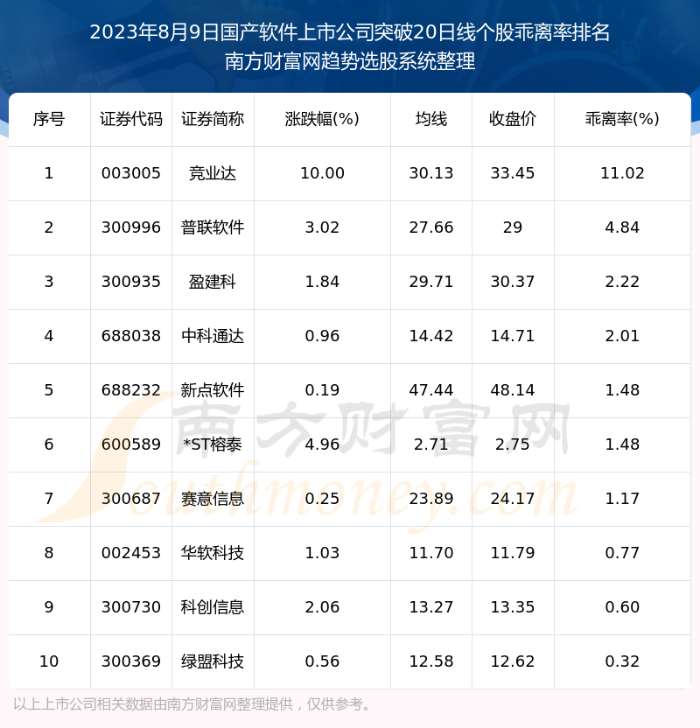Click the footer disclaimer 仅供参考 text

coord(334,704)
